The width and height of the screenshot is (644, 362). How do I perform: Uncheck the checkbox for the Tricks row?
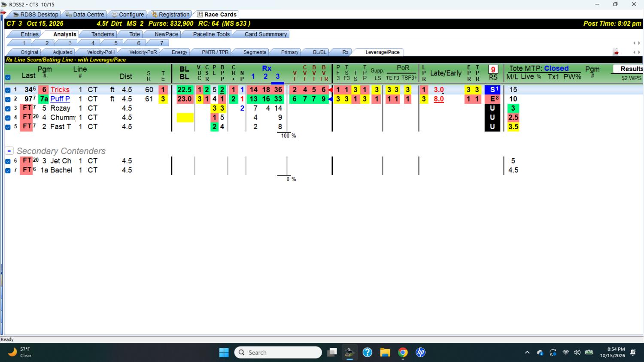8,90
